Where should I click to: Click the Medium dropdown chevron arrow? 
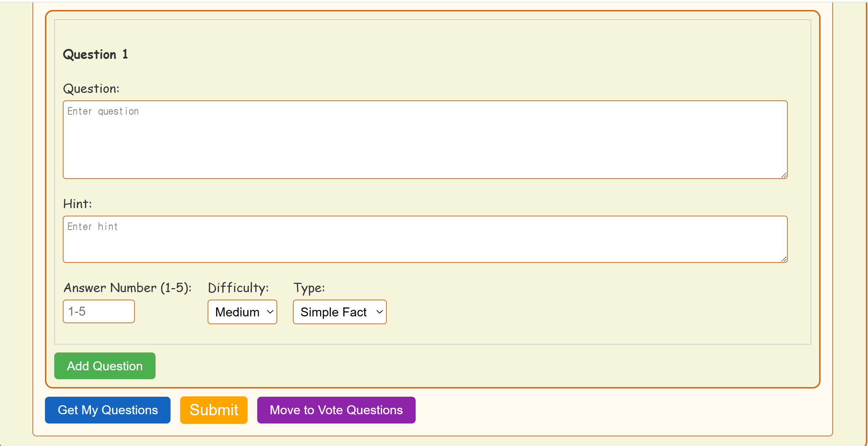[270, 312]
